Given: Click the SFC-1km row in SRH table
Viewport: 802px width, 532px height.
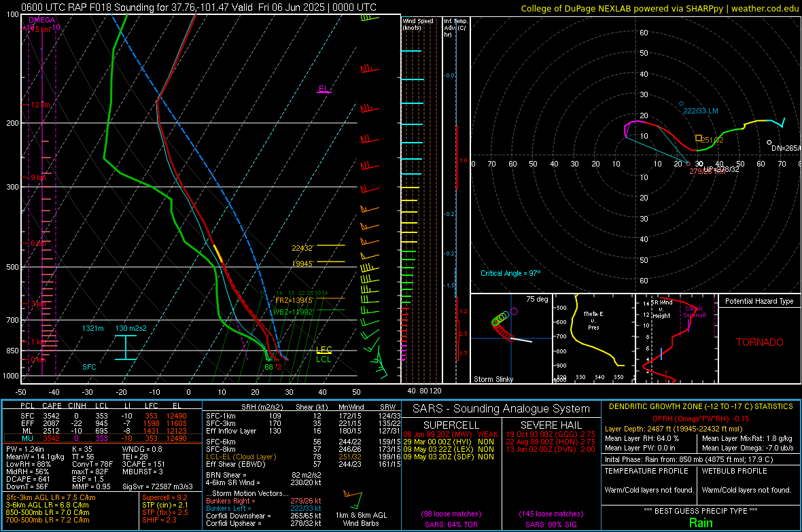Looking at the screenshot, I should point(303,416).
